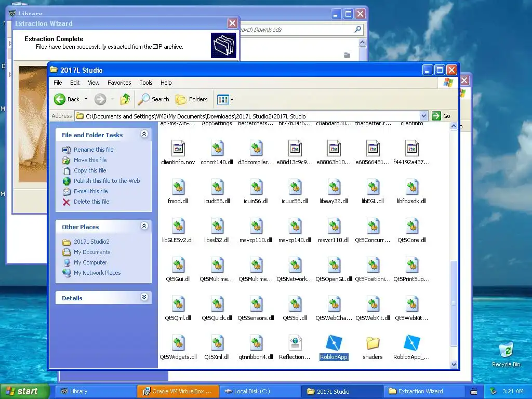This screenshot has height=399, width=532.
Task: Select Qt5Xml.dll file
Action: click(217, 343)
